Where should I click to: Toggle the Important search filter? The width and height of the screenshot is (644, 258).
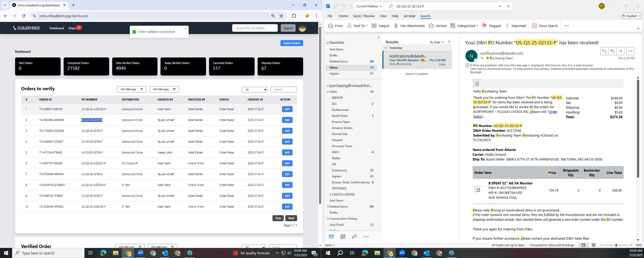click(x=516, y=26)
